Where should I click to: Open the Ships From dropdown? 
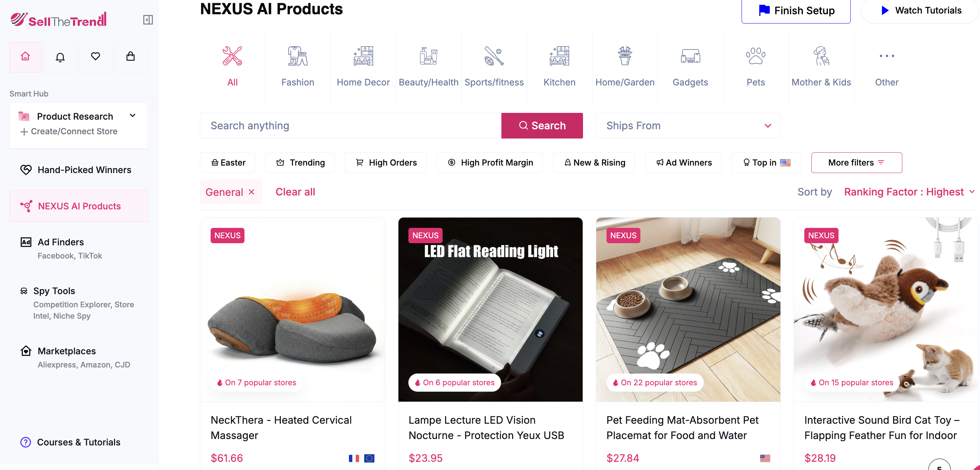coord(688,125)
